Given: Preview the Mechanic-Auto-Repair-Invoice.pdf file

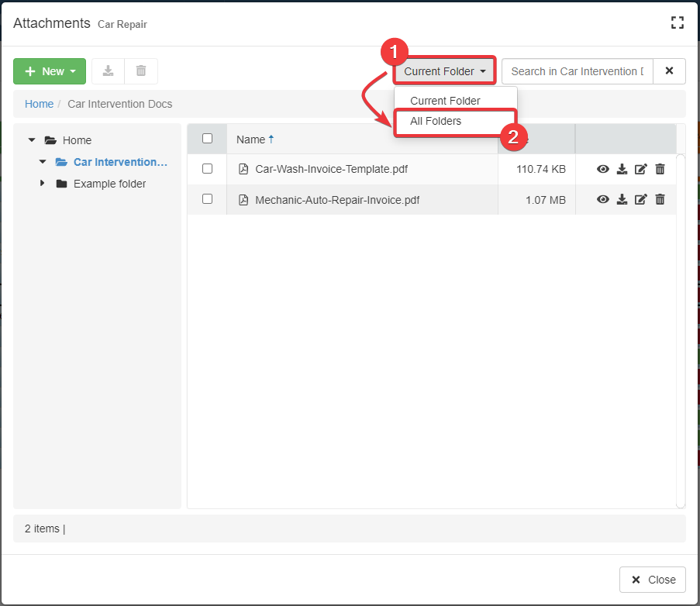Looking at the screenshot, I should [x=603, y=199].
